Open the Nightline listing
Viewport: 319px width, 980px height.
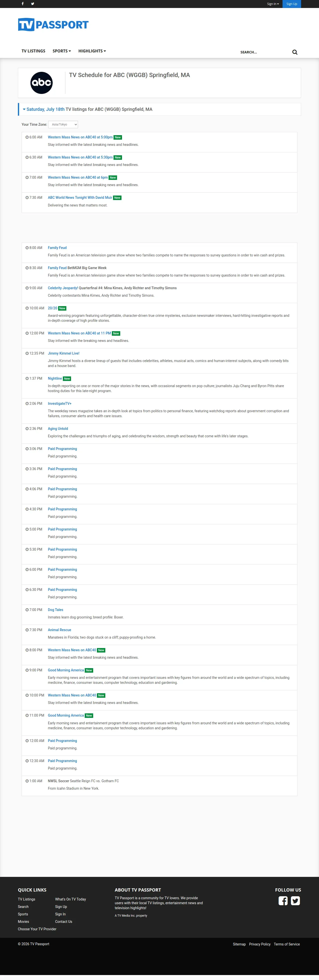55,378
